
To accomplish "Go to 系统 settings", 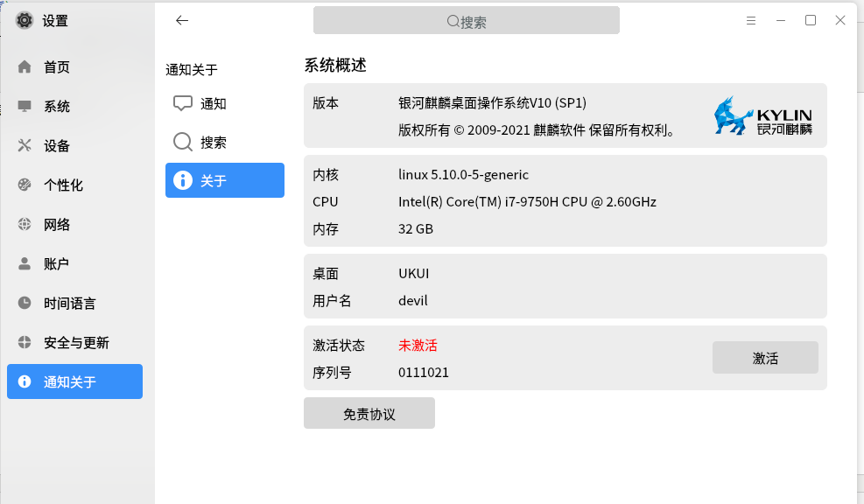I will 75,106.
